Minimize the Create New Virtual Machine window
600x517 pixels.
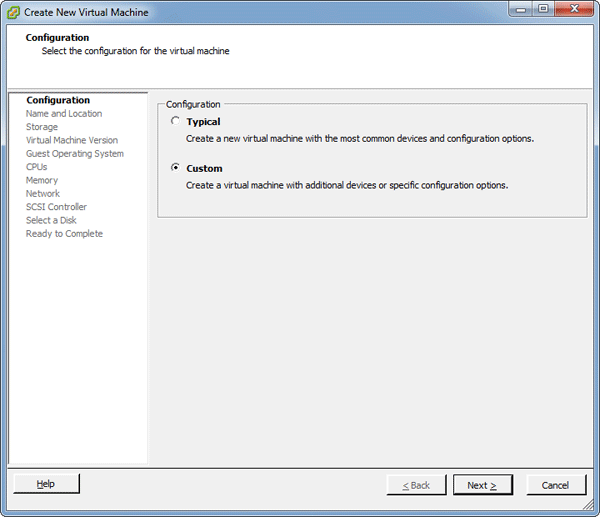(x=521, y=10)
